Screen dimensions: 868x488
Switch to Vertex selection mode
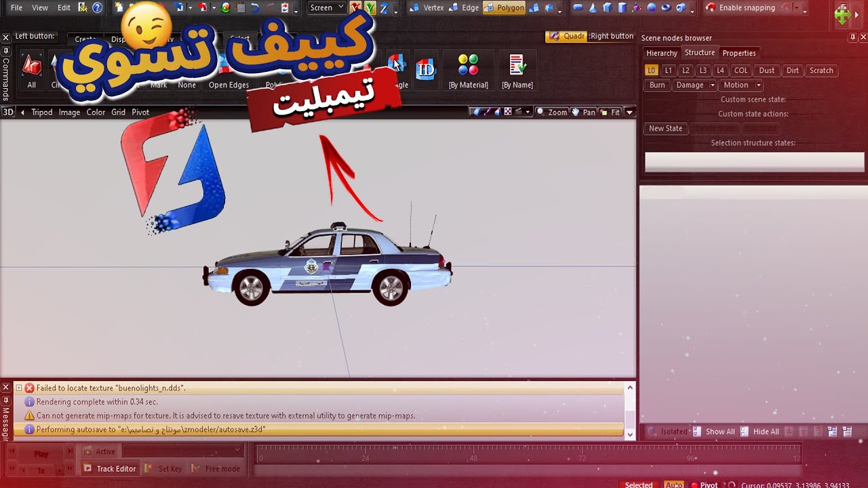(427, 7)
